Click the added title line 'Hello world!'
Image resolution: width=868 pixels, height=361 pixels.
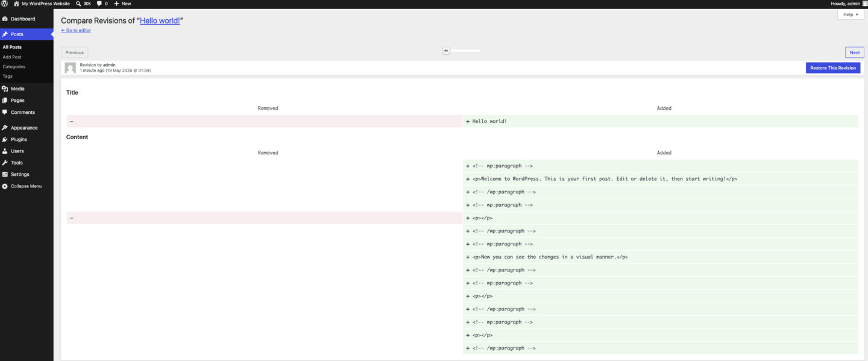pos(661,121)
